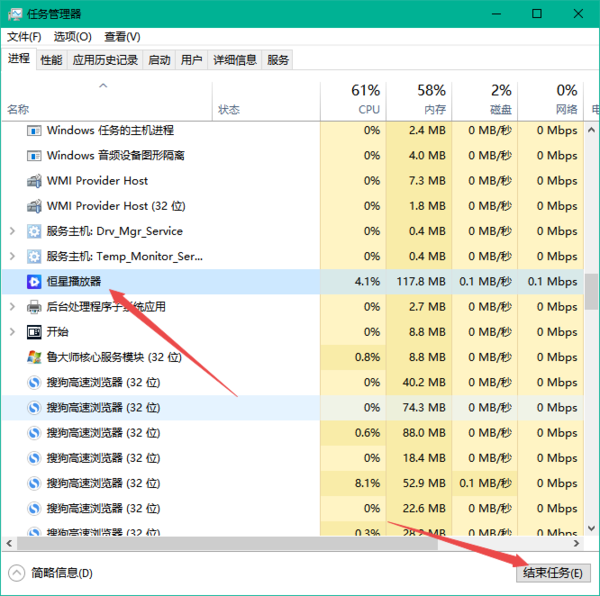
Task: Switch to the 服务 tab
Action: pos(278,60)
